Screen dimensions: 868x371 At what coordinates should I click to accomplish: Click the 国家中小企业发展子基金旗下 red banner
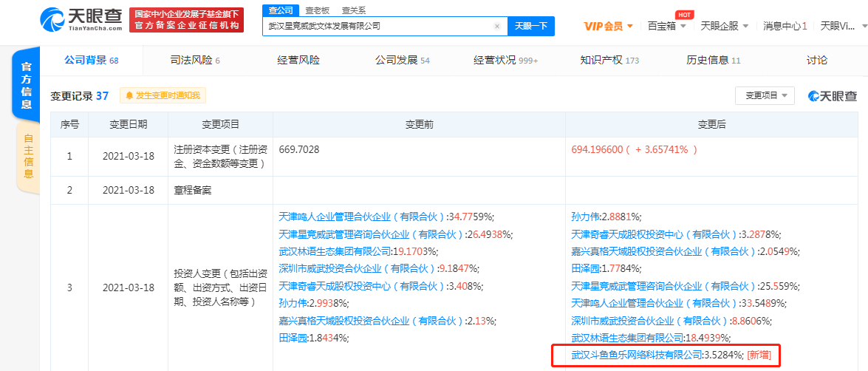point(187,20)
